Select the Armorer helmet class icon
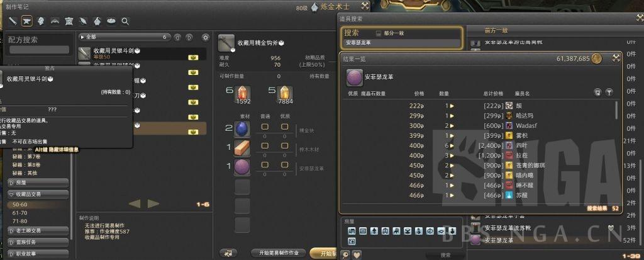Image resolution: width=644 pixels, height=260 pixels. pyautogui.click(x=41, y=21)
